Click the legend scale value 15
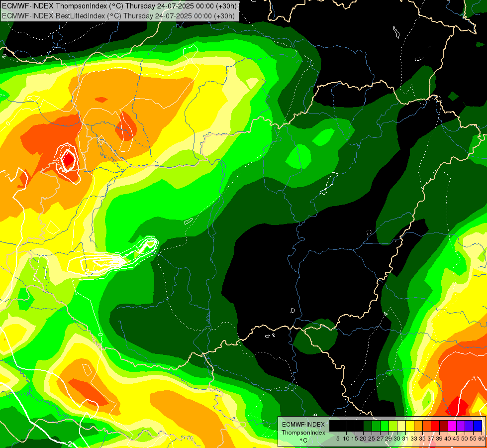 pos(355,439)
